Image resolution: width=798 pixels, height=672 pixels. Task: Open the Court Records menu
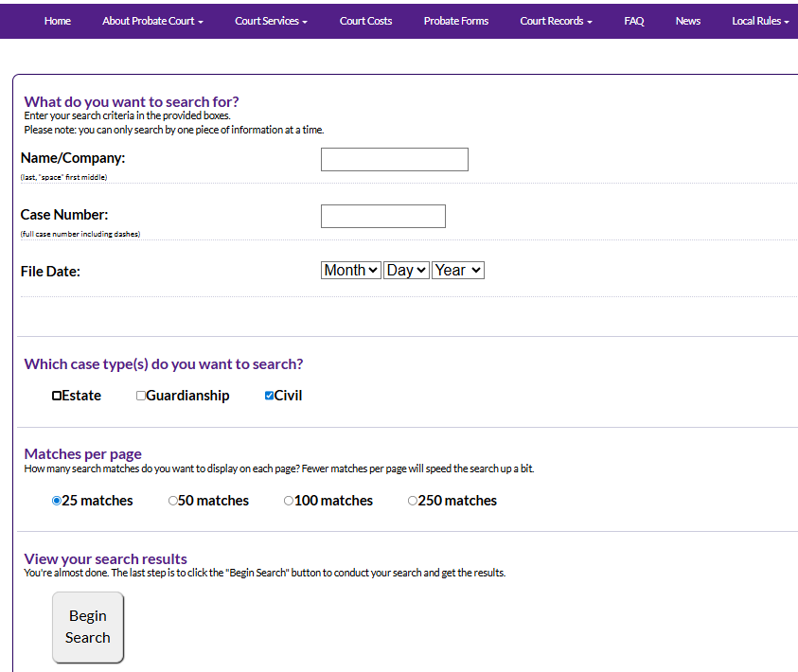click(556, 21)
